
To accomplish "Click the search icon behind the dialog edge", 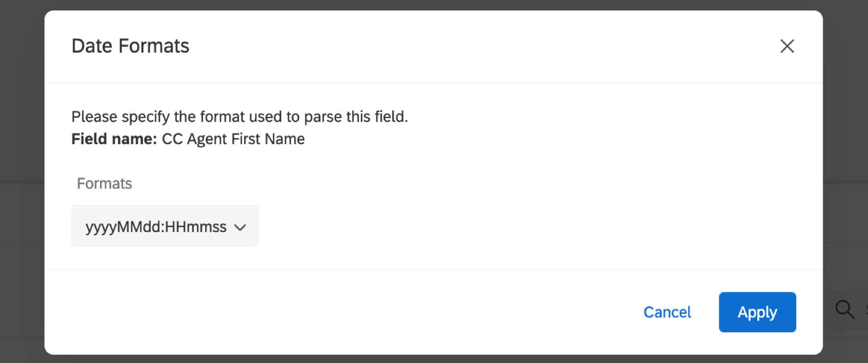I will coord(845,309).
